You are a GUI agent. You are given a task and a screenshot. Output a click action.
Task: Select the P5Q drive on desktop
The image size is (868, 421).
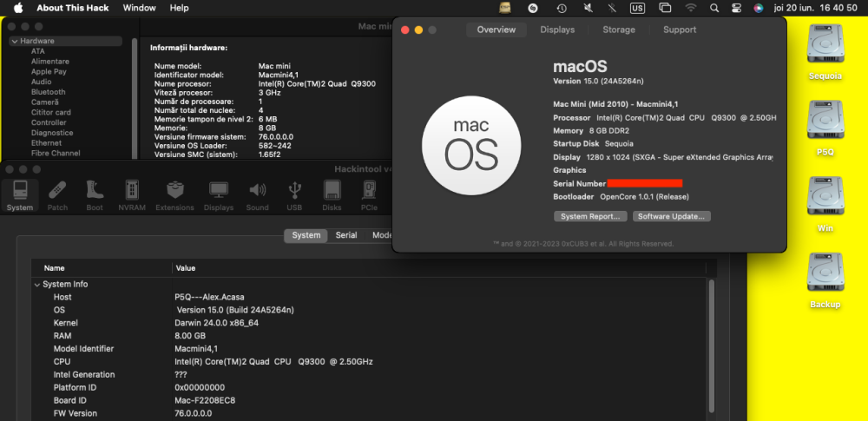[825, 128]
